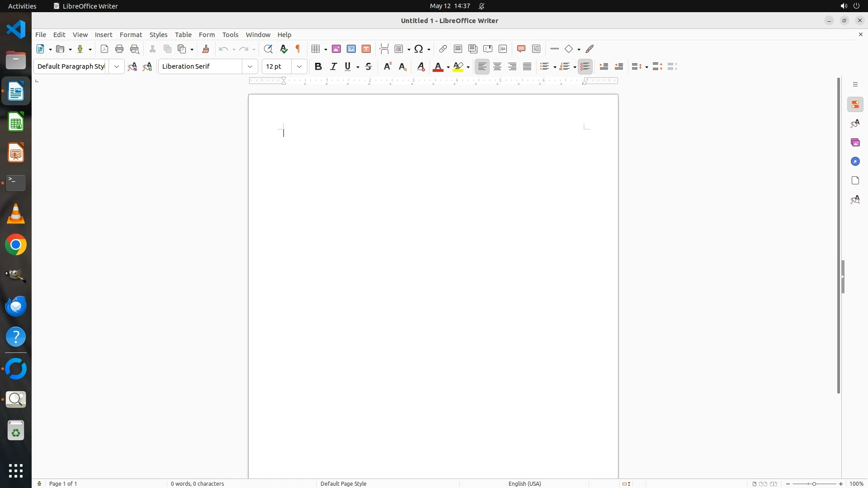Expand the font name dropdown

(x=250, y=66)
